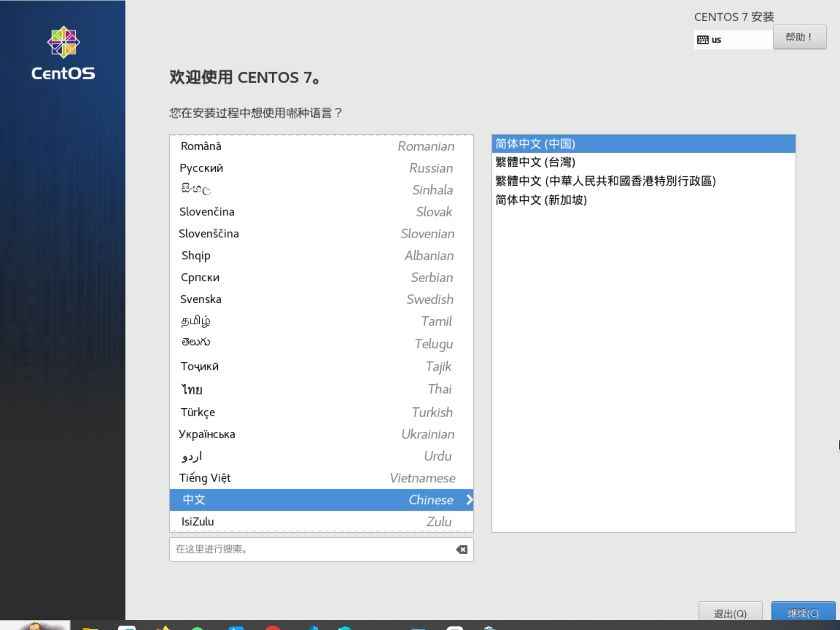
Task: Choose Română Romanian language row
Action: 321,146
